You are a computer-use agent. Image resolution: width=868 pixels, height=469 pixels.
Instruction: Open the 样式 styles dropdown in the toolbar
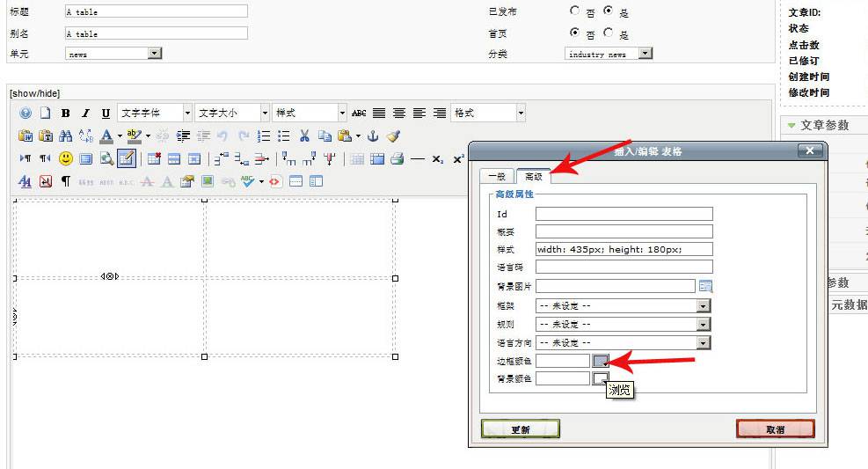tap(310, 113)
